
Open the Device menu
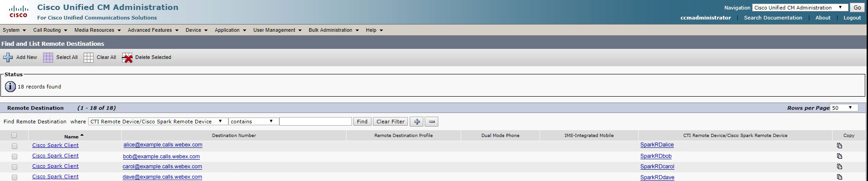196,30
